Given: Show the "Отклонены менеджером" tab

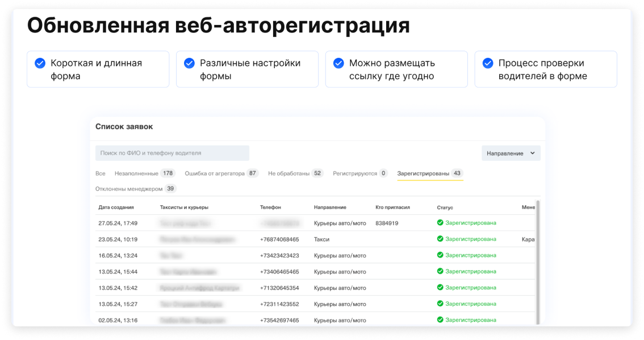Looking at the screenshot, I should [129, 189].
